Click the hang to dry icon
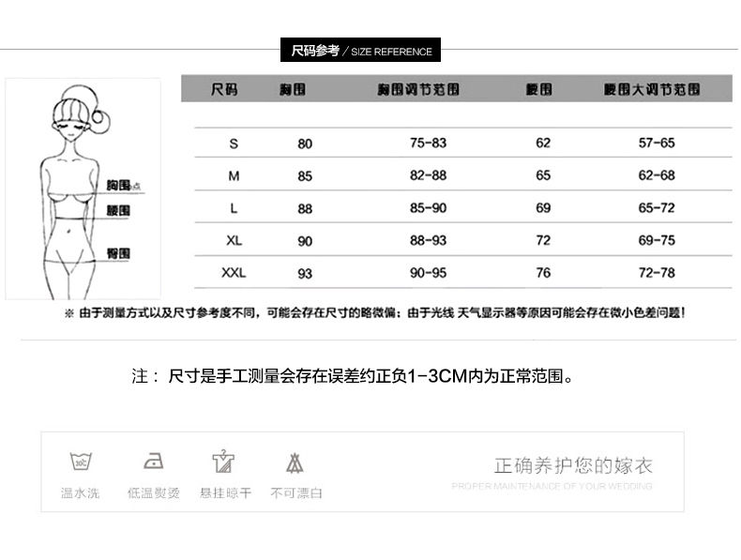Screen dimensions: 741x560 click(x=223, y=462)
